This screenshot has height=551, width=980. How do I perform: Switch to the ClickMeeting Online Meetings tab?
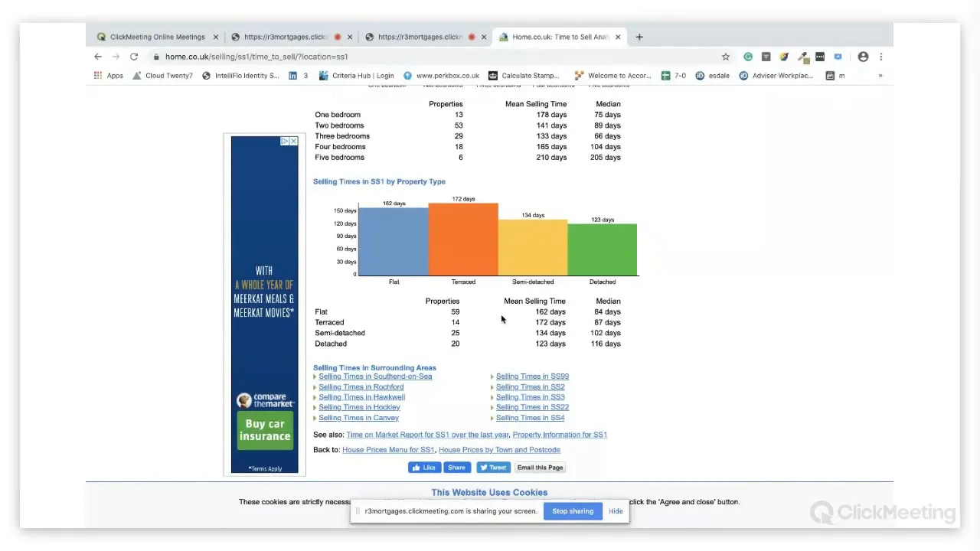(157, 37)
